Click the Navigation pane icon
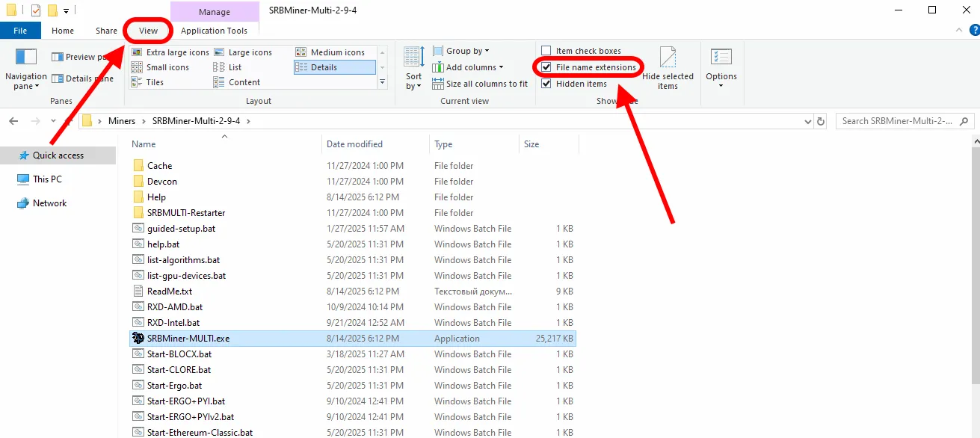This screenshot has height=438, width=980. tap(26, 58)
